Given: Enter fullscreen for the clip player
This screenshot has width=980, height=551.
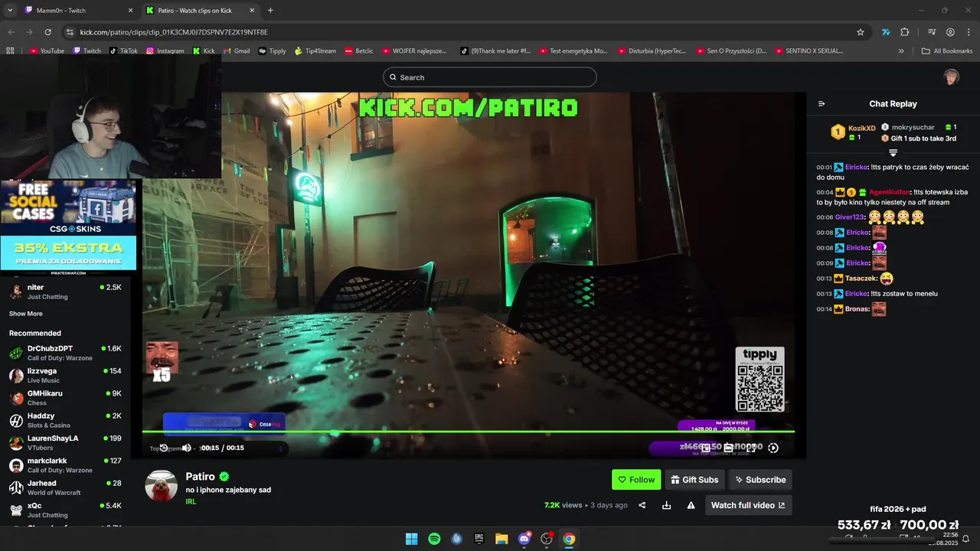Looking at the screenshot, I should coord(751,448).
